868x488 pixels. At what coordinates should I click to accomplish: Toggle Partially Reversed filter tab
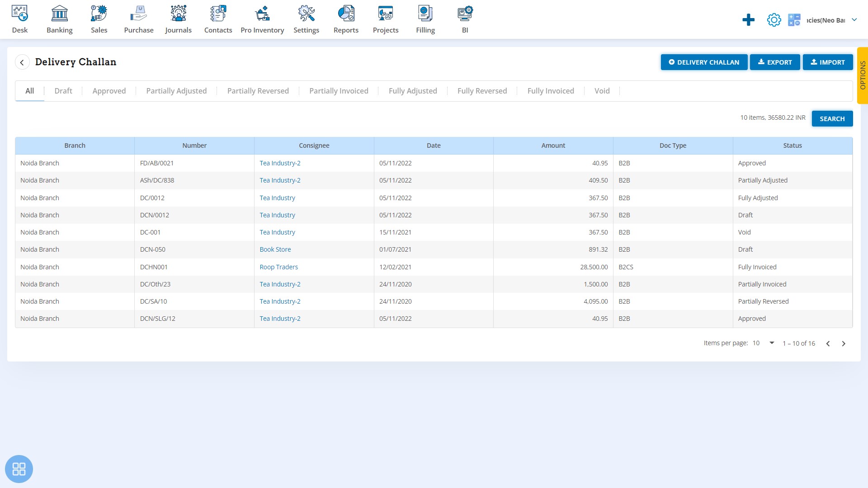(x=258, y=90)
